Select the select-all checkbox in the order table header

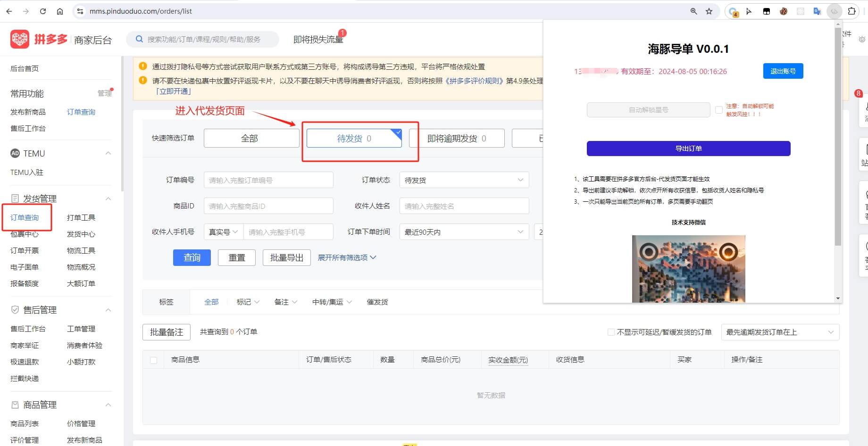coord(153,359)
